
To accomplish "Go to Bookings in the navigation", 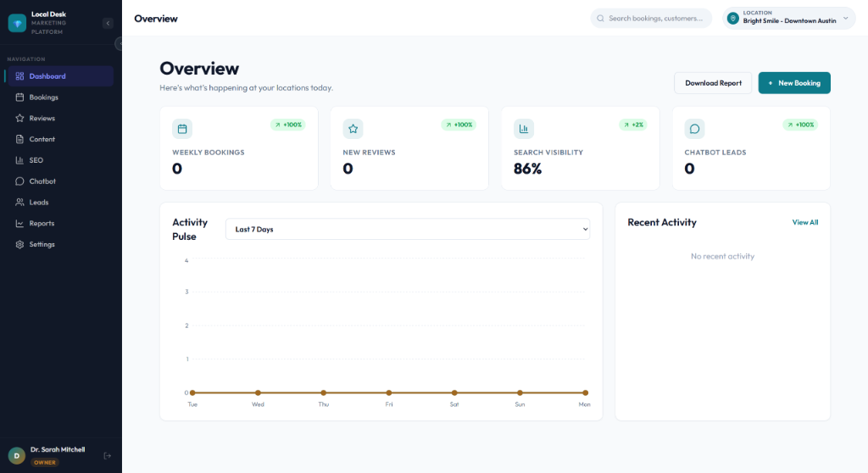I will click(60, 97).
